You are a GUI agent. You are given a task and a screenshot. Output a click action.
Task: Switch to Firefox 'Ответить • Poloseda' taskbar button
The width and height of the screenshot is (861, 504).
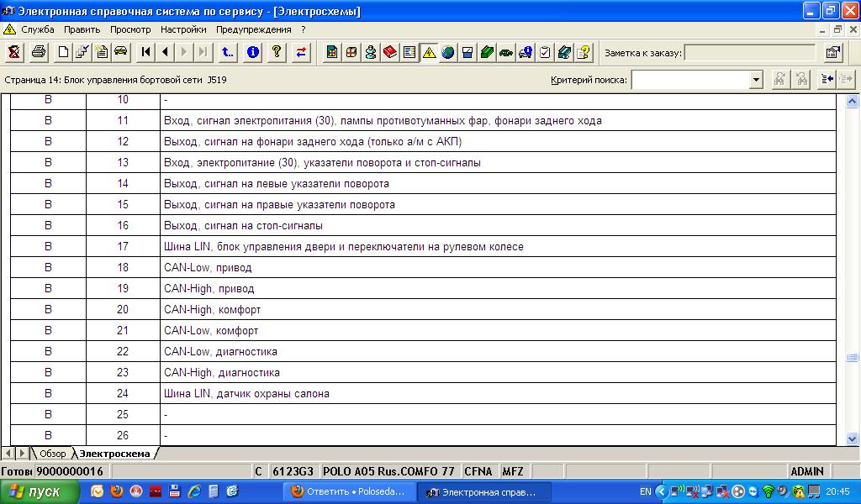click(x=351, y=491)
